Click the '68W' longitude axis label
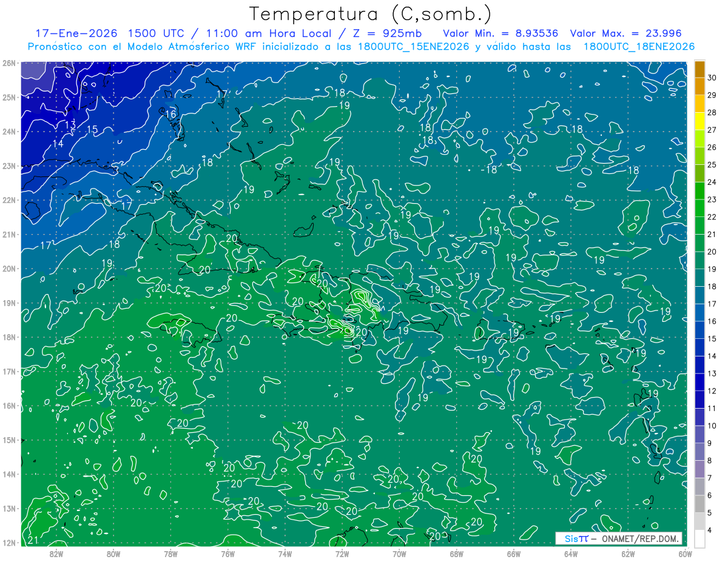This screenshot has width=728, height=562. click(x=456, y=554)
